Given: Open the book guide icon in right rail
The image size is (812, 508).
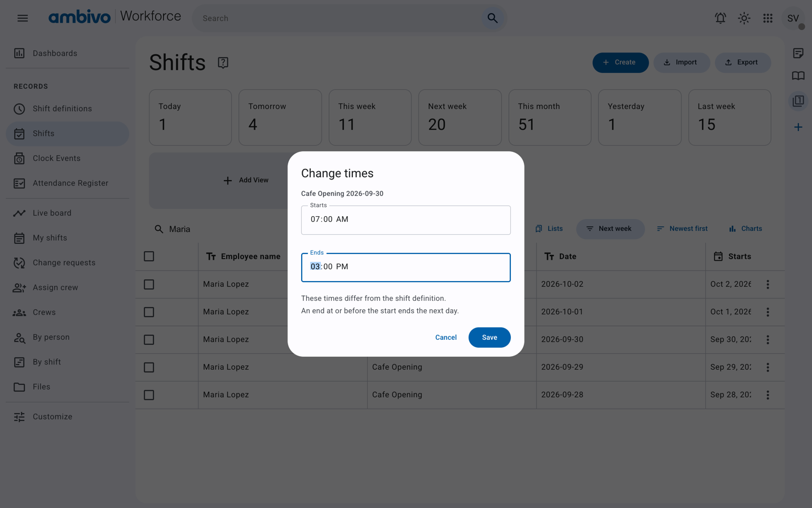Looking at the screenshot, I should (x=798, y=76).
